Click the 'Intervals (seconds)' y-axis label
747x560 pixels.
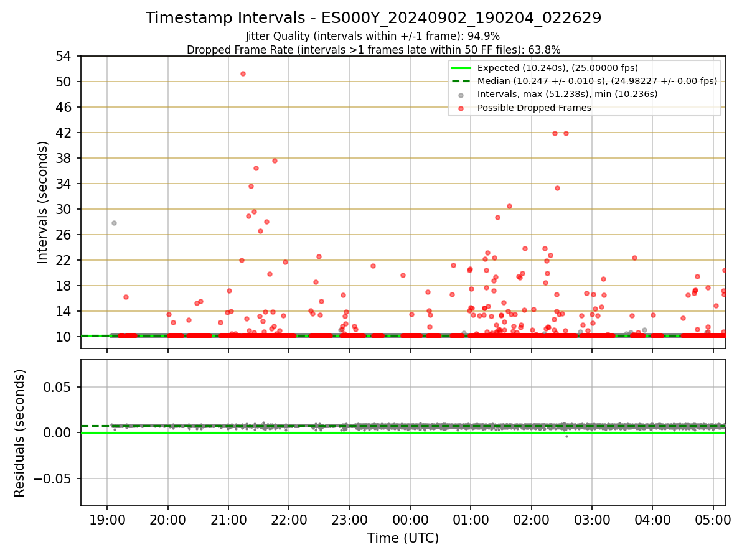click(x=42, y=202)
